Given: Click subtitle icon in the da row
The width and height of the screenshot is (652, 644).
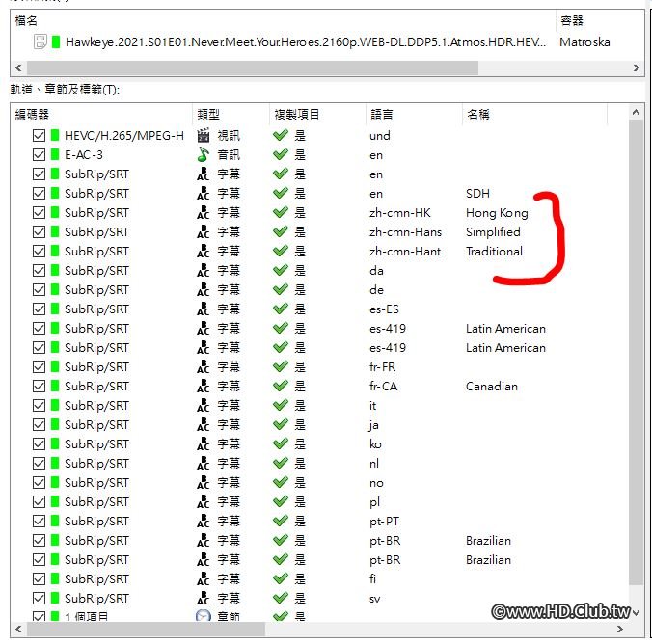Looking at the screenshot, I should pyautogui.click(x=203, y=270).
